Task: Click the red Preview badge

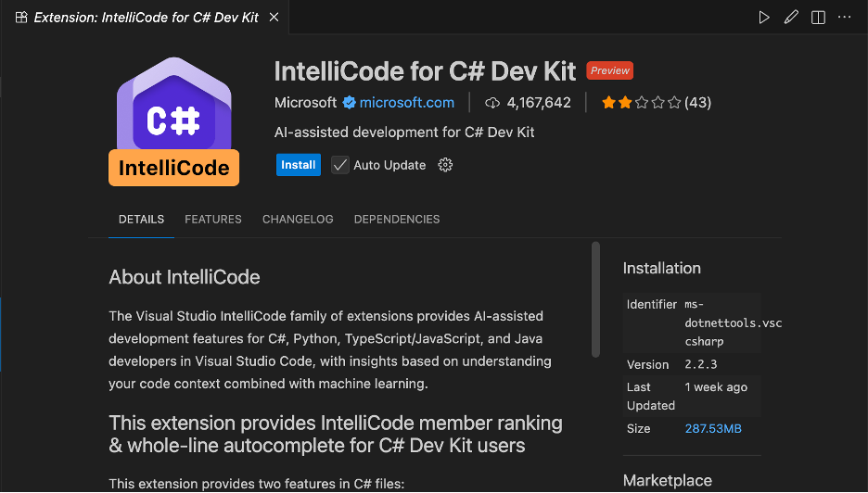Action: [x=609, y=70]
